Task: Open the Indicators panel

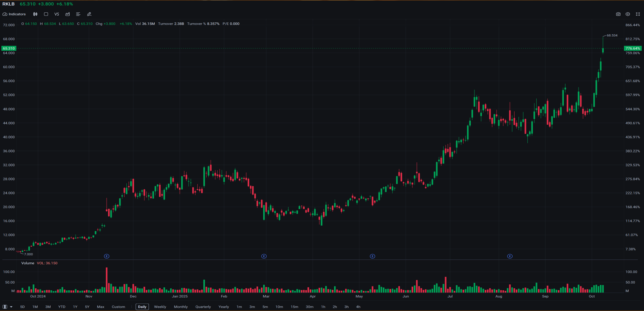Action: point(14,14)
